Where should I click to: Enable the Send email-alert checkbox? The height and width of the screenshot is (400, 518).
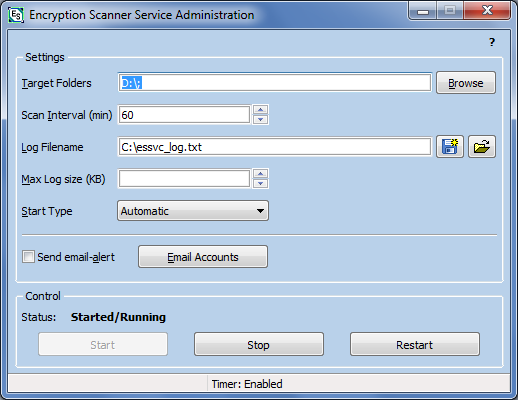pyautogui.click(x=28, y=257)
